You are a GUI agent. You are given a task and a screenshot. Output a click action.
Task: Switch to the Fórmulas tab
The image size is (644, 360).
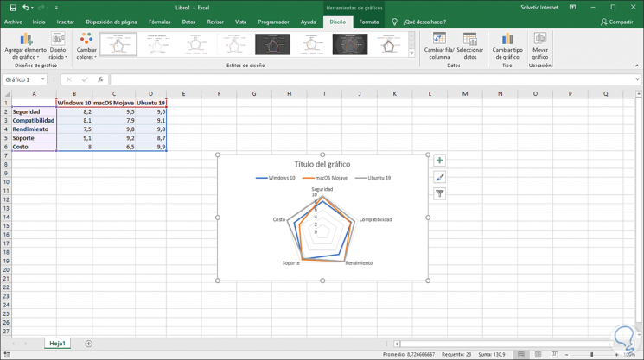[159, 22]
